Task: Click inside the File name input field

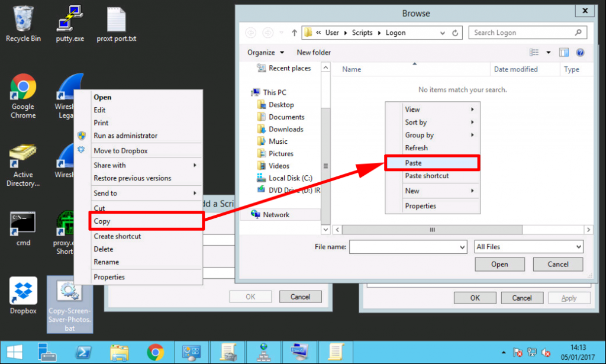Action: click(405, 246)
